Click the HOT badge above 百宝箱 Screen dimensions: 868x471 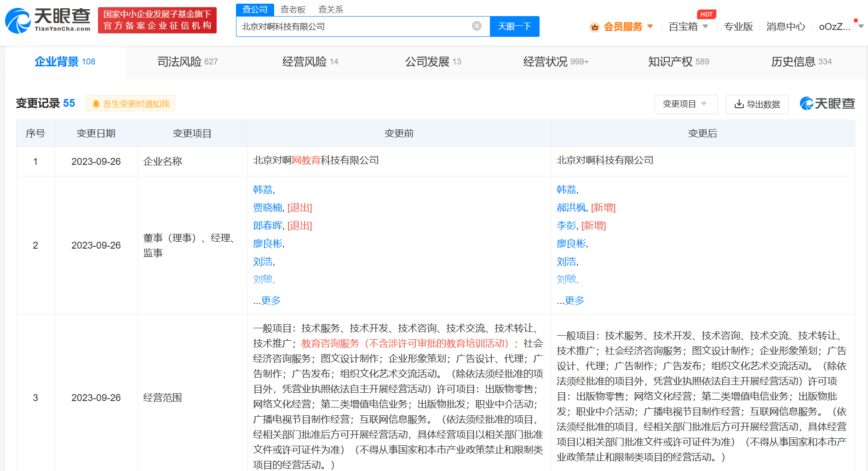coord(707,14)
